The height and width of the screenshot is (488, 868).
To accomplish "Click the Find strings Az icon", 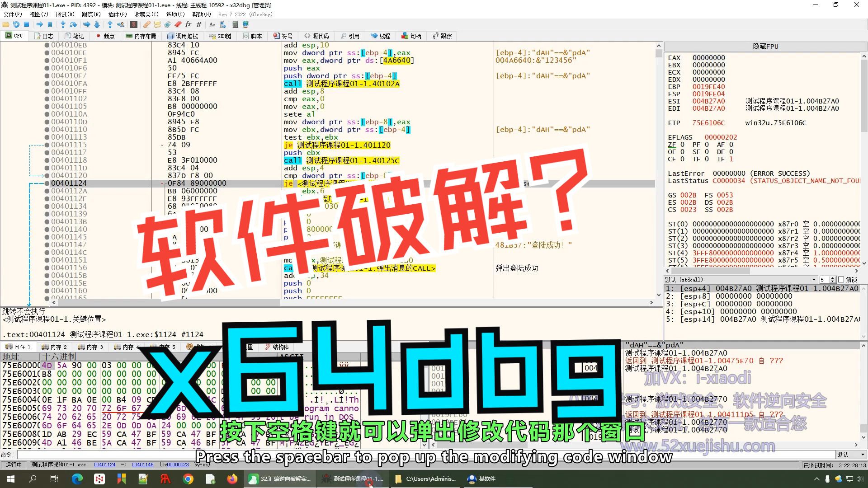I will point(212,24).
